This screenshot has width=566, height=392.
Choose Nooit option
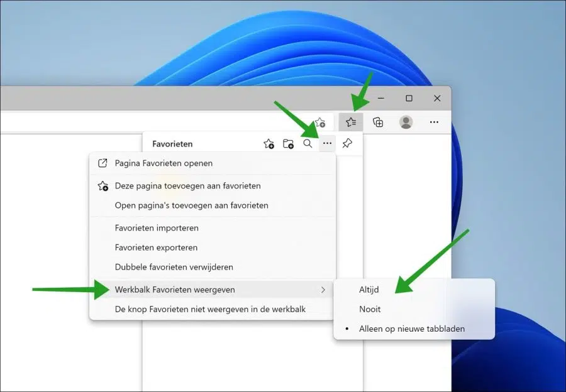coord(414,309)
